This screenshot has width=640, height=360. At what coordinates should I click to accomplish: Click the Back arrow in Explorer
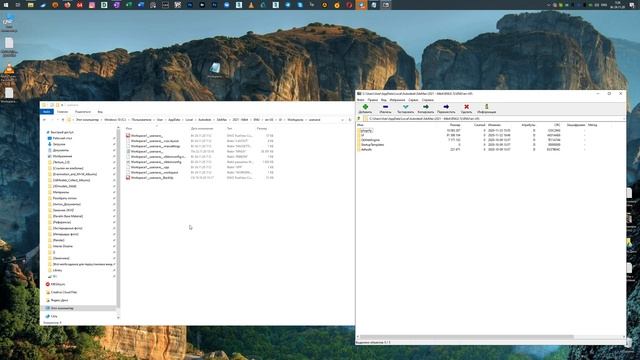[44, 120]
